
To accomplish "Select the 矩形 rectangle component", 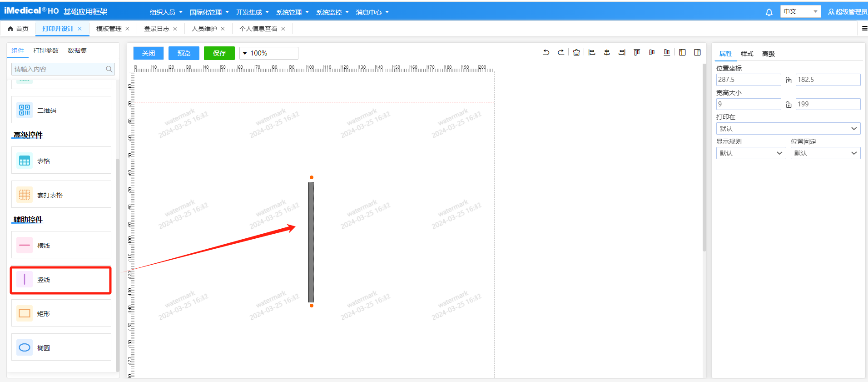I will [x=61, y=313].
